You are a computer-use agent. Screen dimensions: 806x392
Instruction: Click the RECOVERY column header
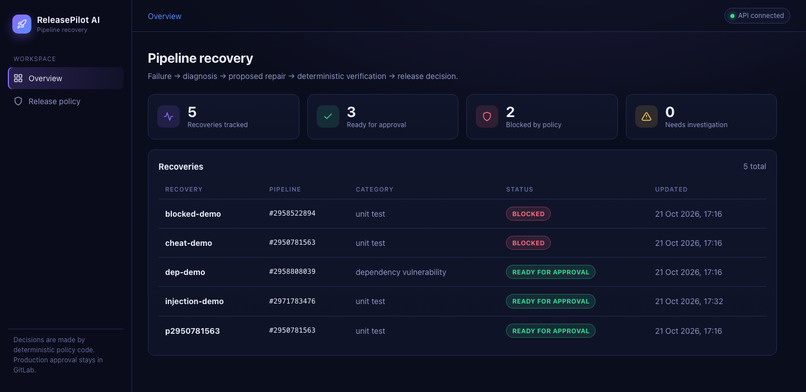pyautogui.click(x=184, y=190)
